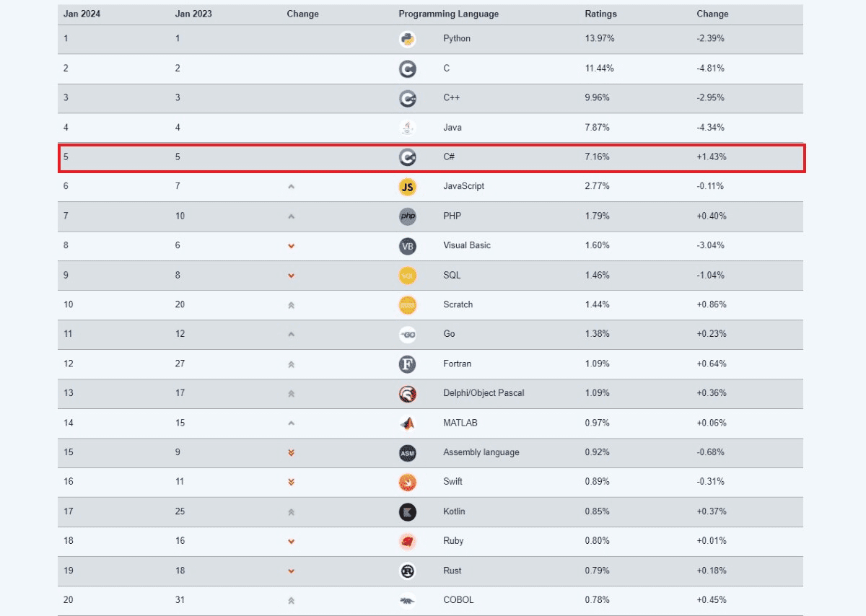866x616 pixels.
Task: Click the JavaScript JS logo icon
Action: pyautogui.click(x=407, y=187)
